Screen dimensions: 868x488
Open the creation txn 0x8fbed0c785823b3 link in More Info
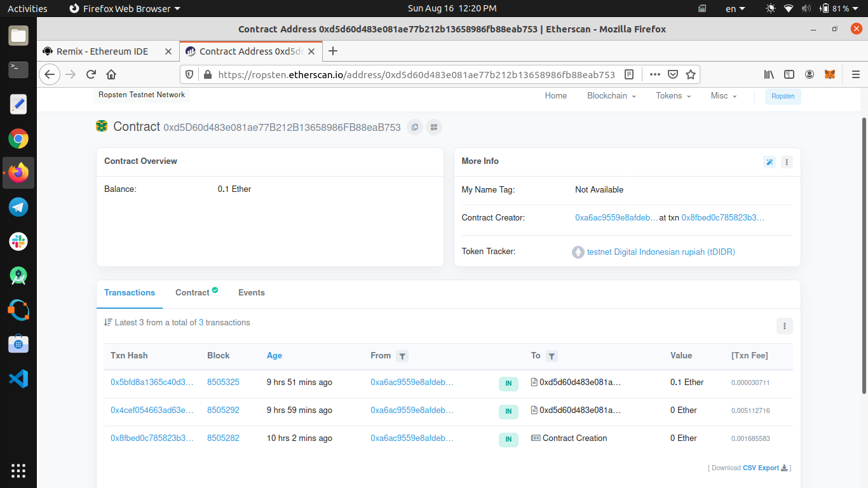[723, 217]
